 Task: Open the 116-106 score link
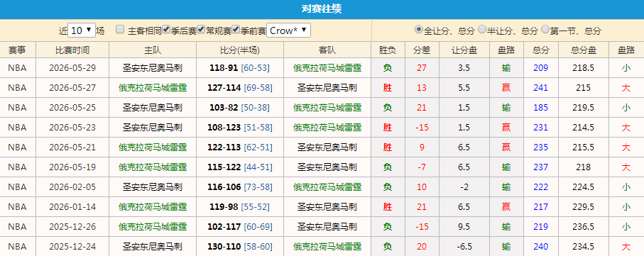224,187
